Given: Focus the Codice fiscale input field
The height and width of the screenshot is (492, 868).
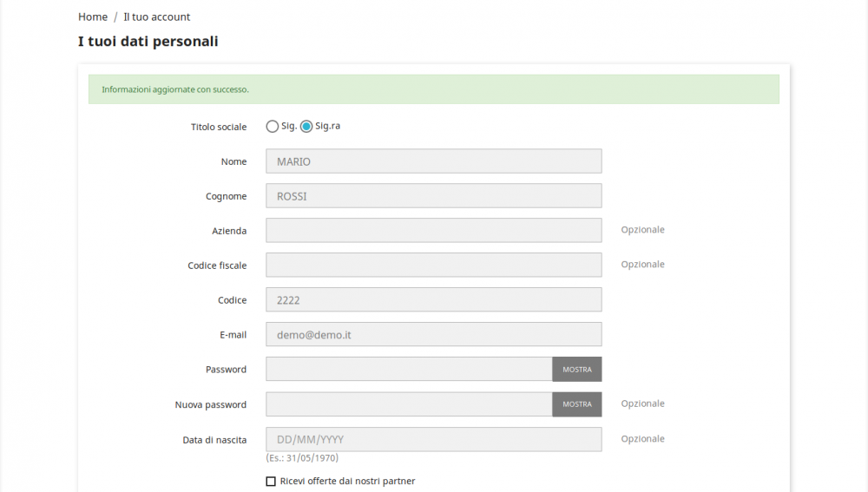Looking at the screenshot, I should tap(433, 266).
